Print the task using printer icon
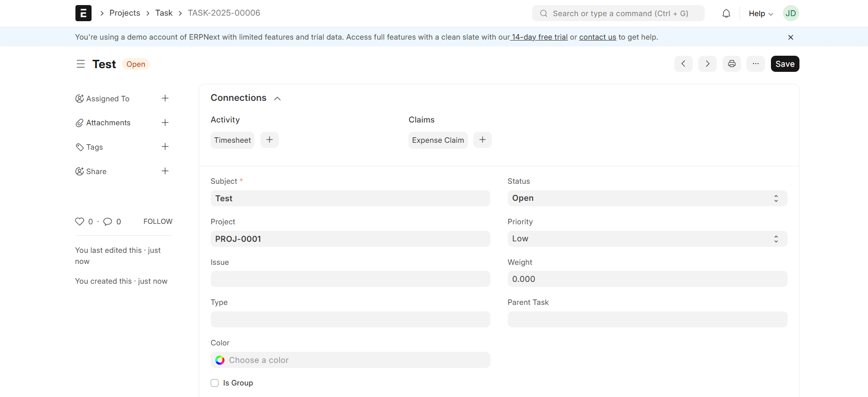The width and height of the screenshot is (868, 397). [x=731, y=64]
